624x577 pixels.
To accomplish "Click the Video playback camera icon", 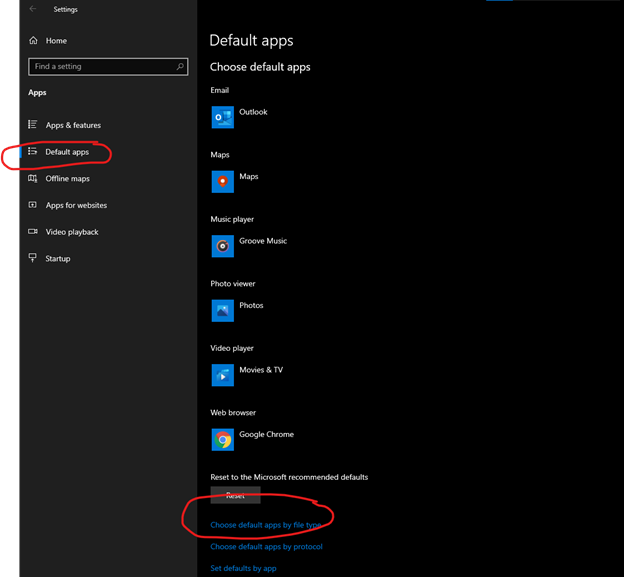I will tap(33, 231).
